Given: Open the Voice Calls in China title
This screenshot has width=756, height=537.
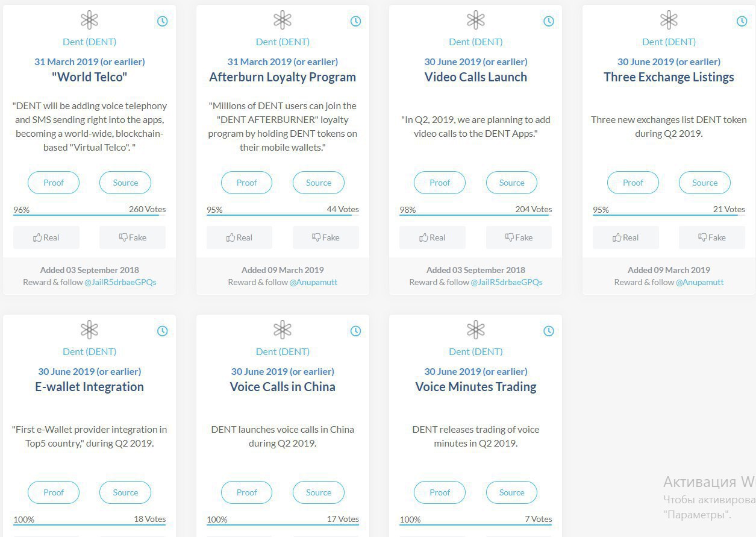Looking at the screenshot, I should 283,387.
